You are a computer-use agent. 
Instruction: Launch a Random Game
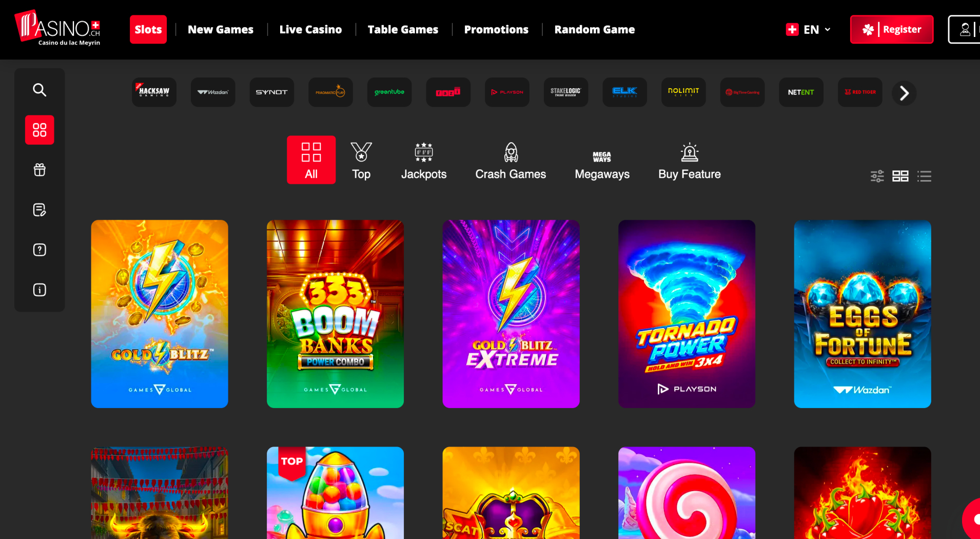595,29
